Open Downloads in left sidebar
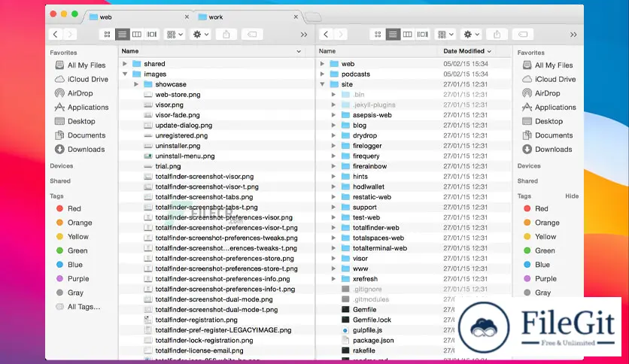This screenshot has height=364, width=629. pos(80,150)
